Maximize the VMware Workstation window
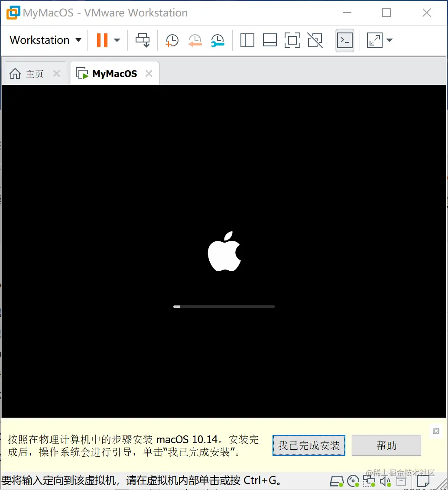Viewport: 448px width, 490px height. [386, 13]
